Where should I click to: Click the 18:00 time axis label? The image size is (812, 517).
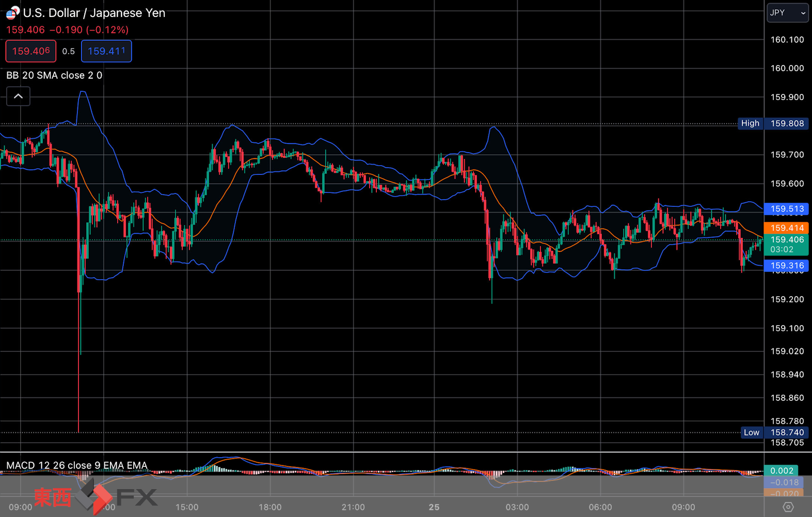tap(270, 507)
